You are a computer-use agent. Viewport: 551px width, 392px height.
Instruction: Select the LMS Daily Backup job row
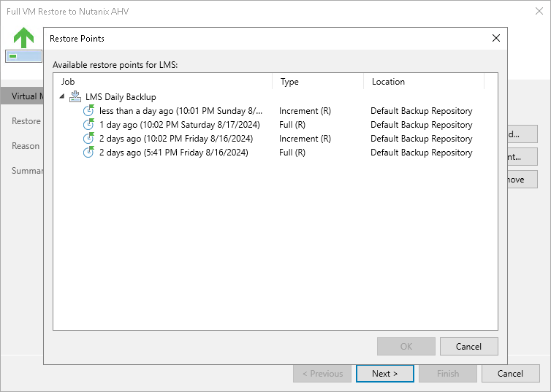coord(121,97)
